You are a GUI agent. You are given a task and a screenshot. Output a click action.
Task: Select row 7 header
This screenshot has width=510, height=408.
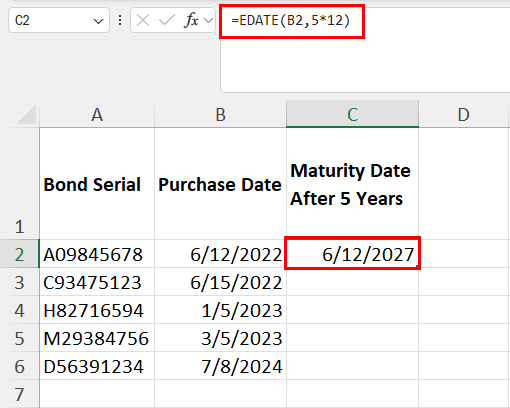point(19,394)
